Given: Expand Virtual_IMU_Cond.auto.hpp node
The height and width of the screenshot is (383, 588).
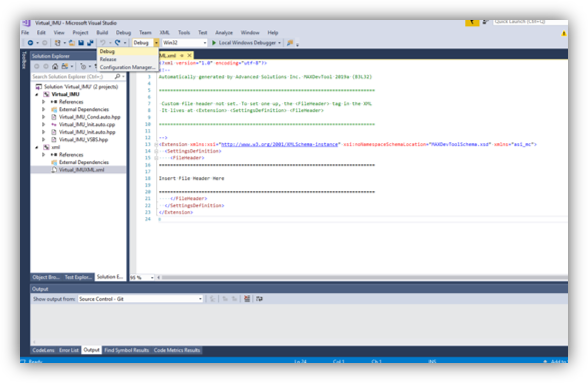Looking at the screenshot, I should tap(44, 117).
